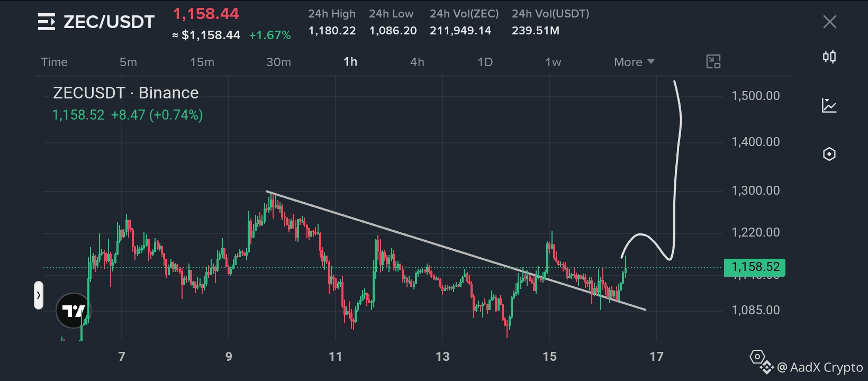
Task: Switch to the 4h timeframe
Action: coord(417,62)
